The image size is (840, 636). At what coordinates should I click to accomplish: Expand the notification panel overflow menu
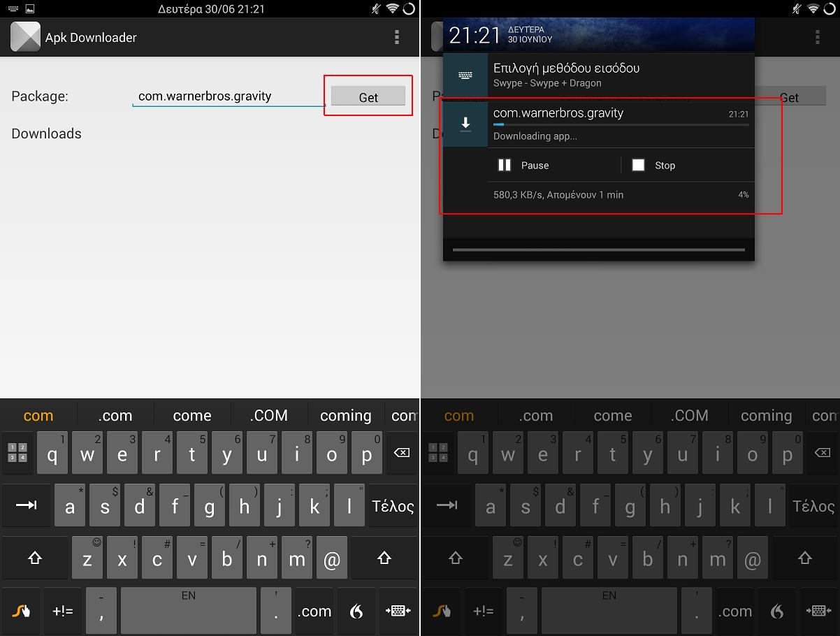pyautogui.click(x=818, y=36)
